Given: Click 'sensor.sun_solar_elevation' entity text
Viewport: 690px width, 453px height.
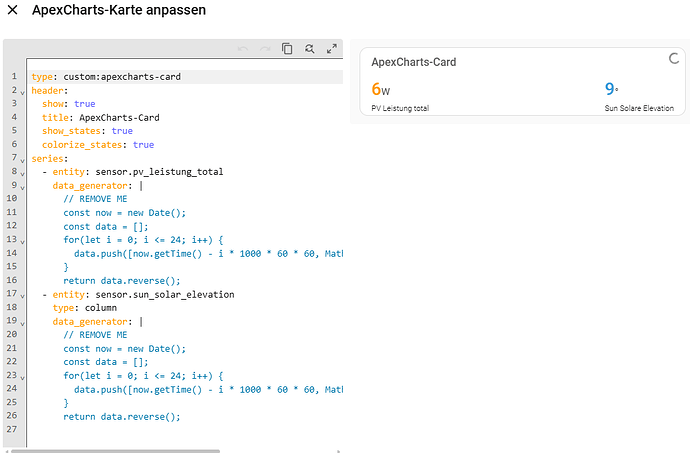Looking at the screenshot, I should pos(165,295).
